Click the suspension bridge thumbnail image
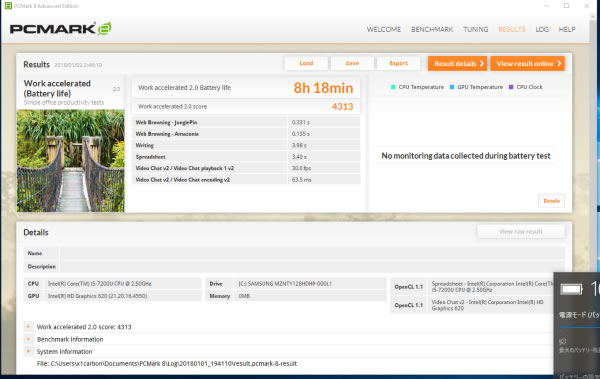 (x=70, y=161)
